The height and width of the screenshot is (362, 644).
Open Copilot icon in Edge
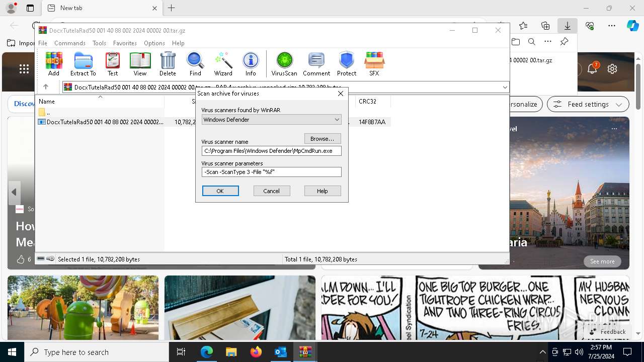click(632, 26)
